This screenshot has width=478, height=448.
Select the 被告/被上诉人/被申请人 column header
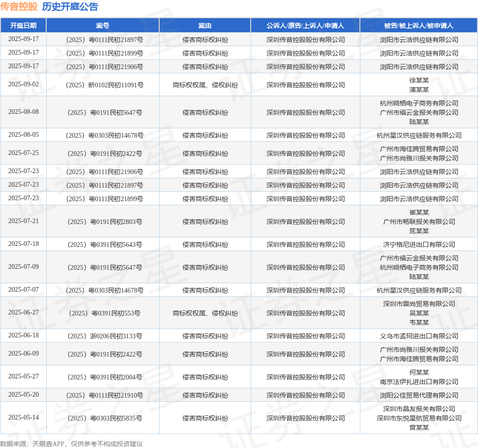419,26
